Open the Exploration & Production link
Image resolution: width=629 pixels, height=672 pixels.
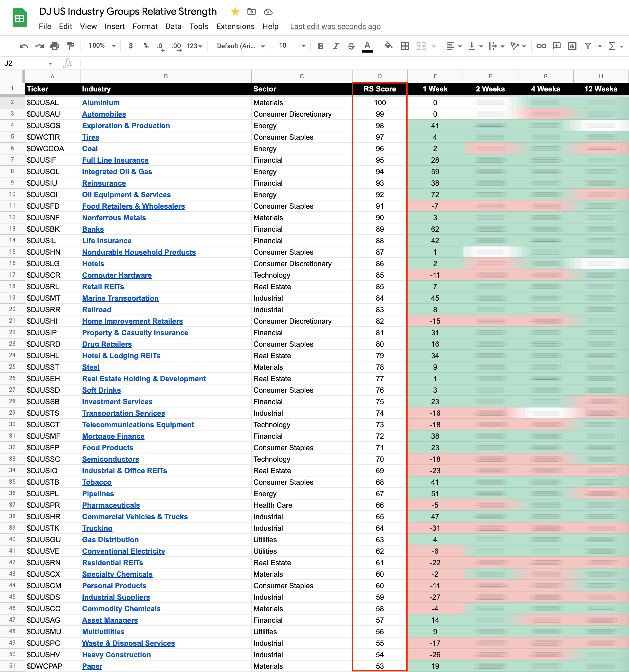(126, 126)
